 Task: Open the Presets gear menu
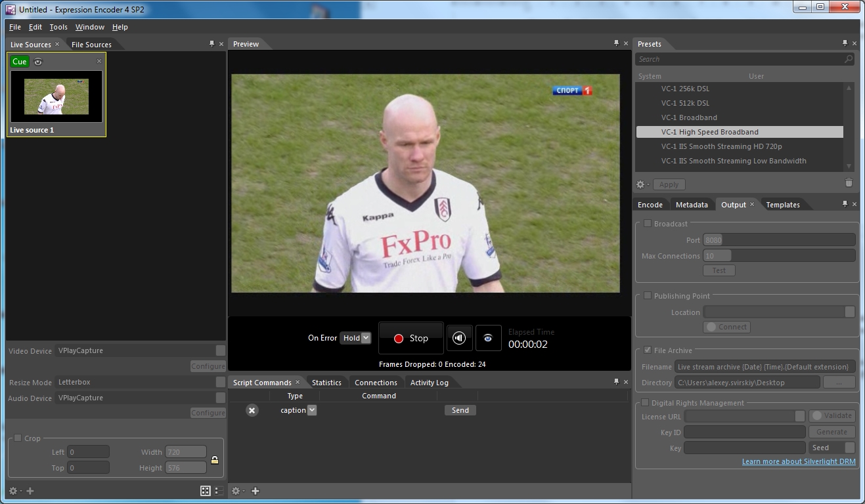point(642,184)
